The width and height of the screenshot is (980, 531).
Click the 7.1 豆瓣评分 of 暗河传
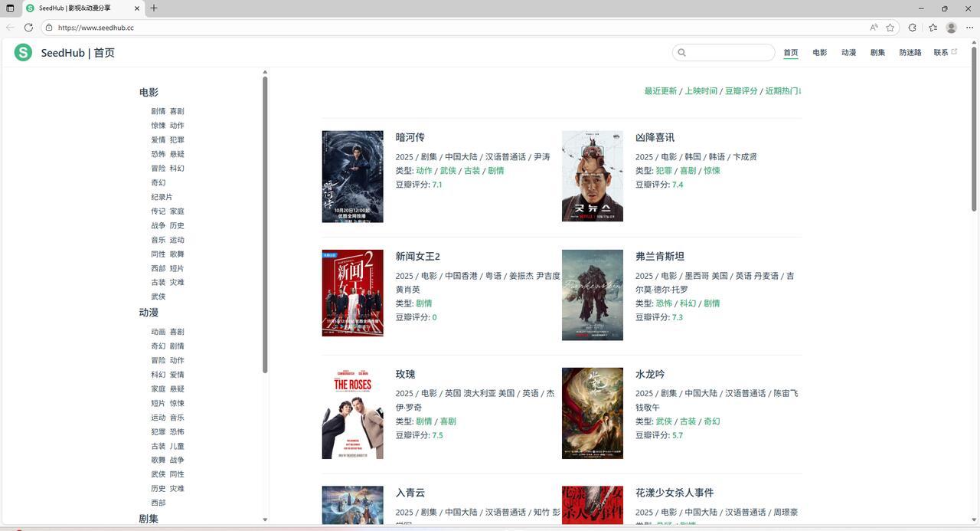pos(437,185)
